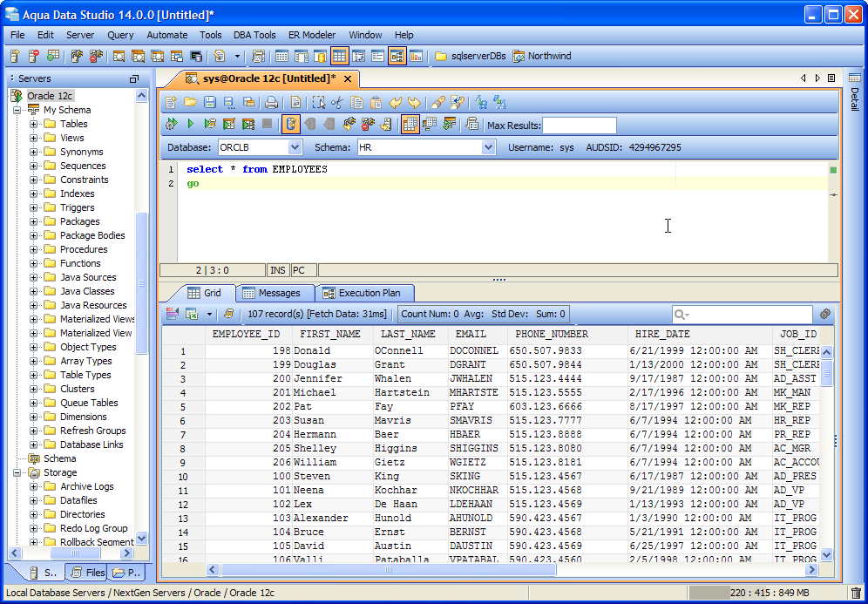Click the Execute green play button

coord(191,124)
